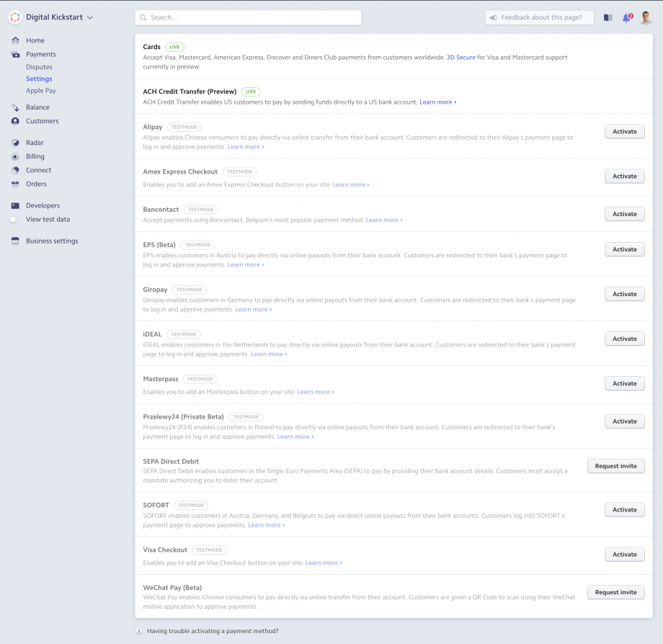This screenshot has height=644, width=663.
Task: Open Connect section
Action: (x=38, y=170)
